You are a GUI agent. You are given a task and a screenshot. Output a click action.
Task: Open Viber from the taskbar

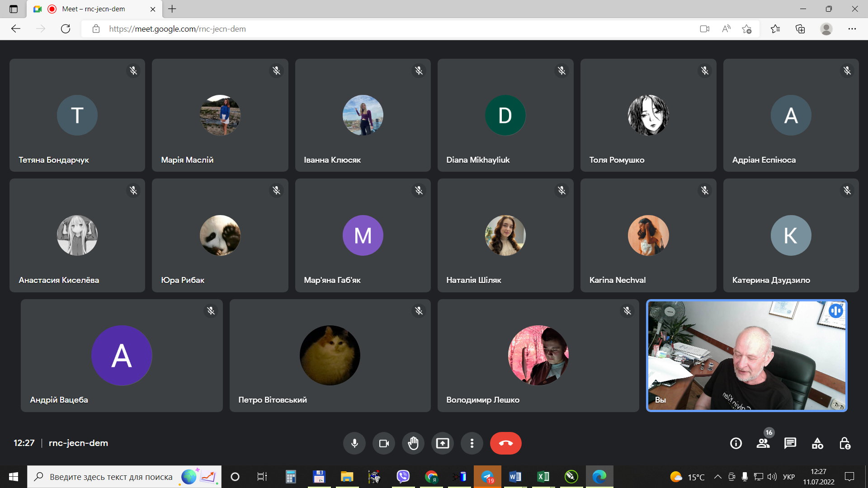click(403, 477)
